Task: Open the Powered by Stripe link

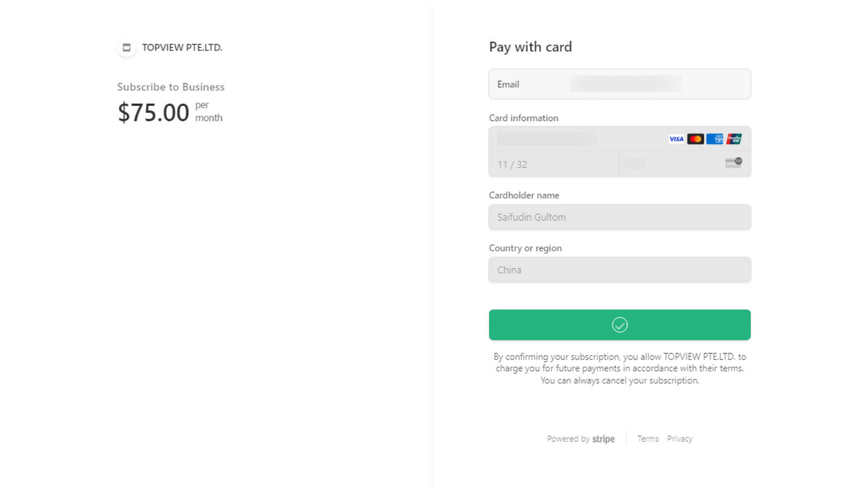Action: pyautogui.click(x=580, y=439)
